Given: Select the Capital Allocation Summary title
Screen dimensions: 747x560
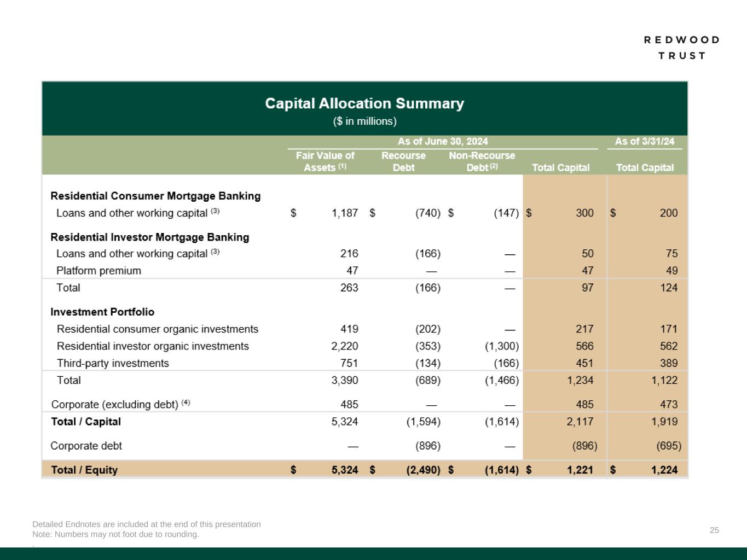Looking at the screenshot, I should tap(364, 104).
